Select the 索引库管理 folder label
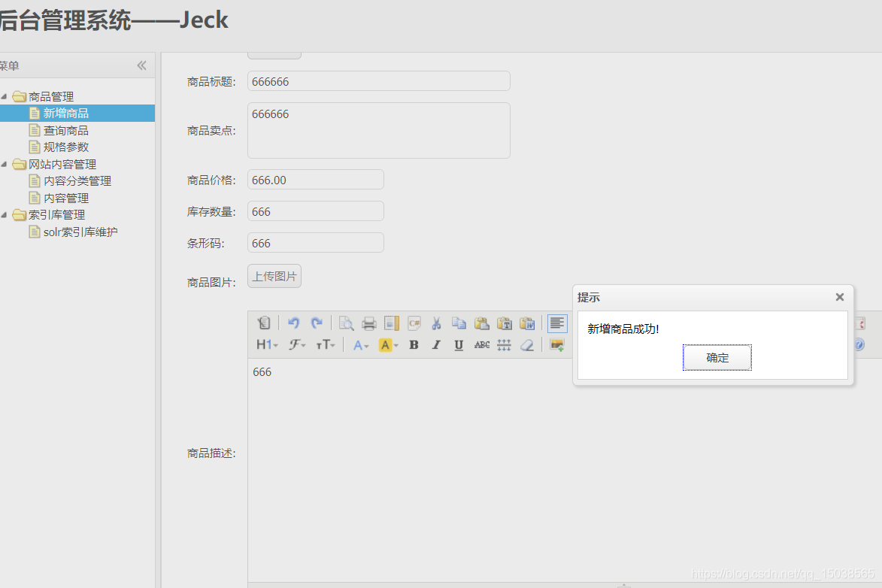The width and height of the screenshot is (882, 588). (57, 215)
